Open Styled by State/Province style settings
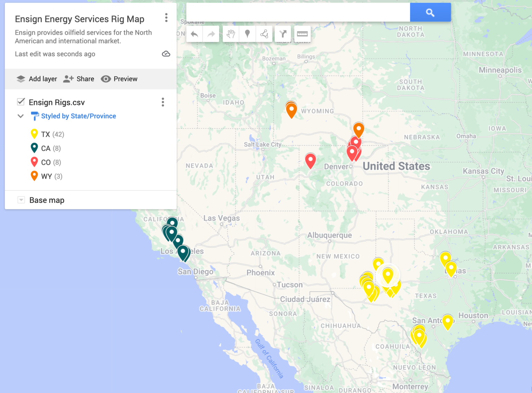This screenshot has width=532, height=393. [78, 116]
